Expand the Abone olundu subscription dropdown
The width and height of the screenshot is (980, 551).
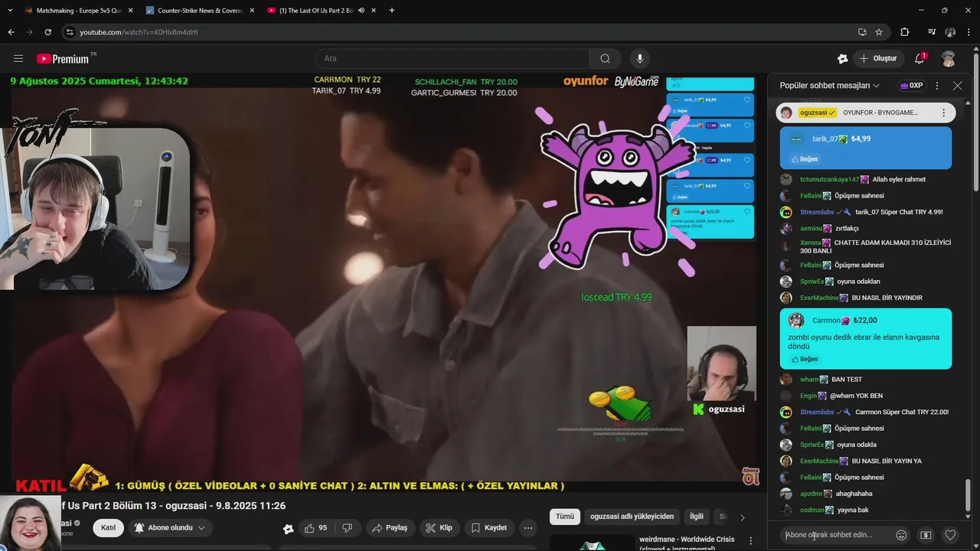click(170, 528)
